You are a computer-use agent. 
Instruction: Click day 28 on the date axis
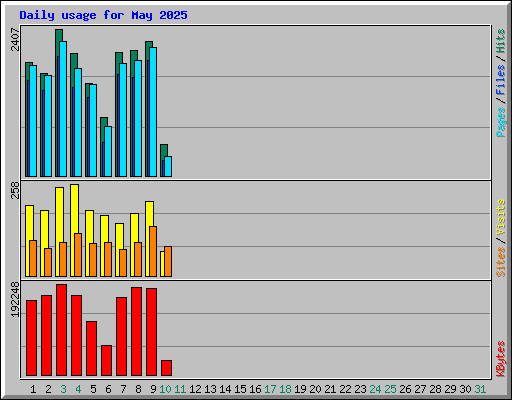435,389
